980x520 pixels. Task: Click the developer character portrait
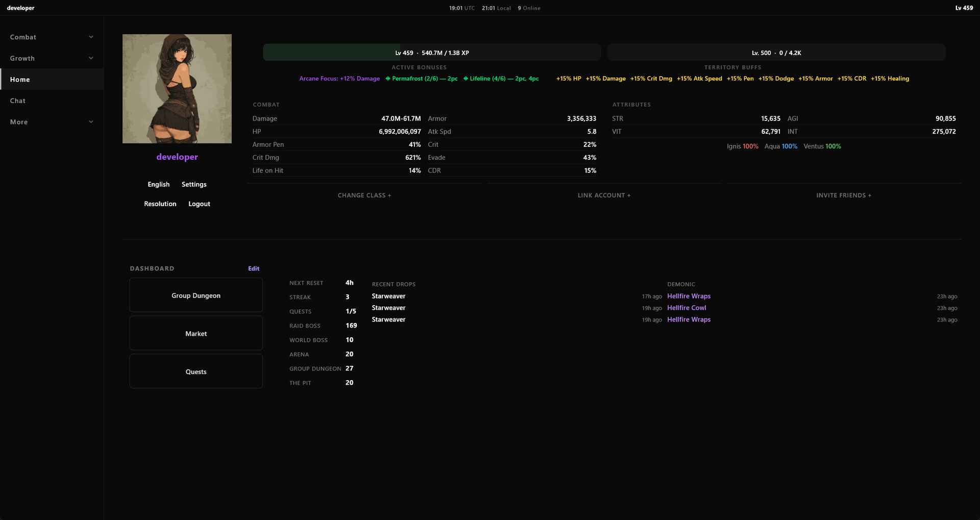(177, 89)
